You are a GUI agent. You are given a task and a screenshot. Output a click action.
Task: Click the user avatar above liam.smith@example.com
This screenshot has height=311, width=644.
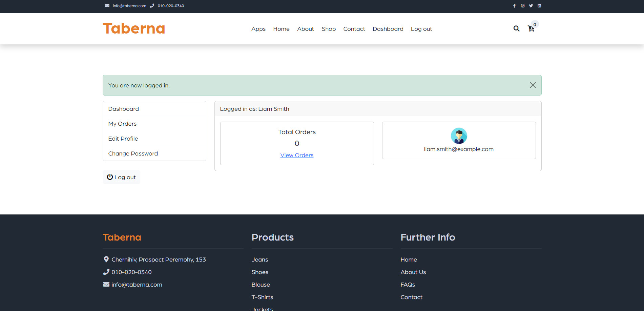tap(459, 136)
